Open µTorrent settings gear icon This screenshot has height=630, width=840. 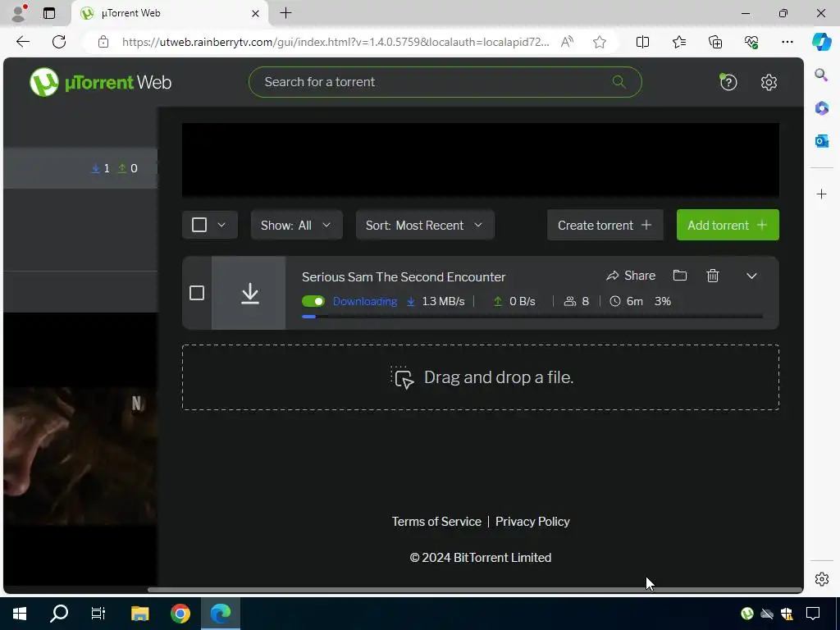[x=769, y=82]
